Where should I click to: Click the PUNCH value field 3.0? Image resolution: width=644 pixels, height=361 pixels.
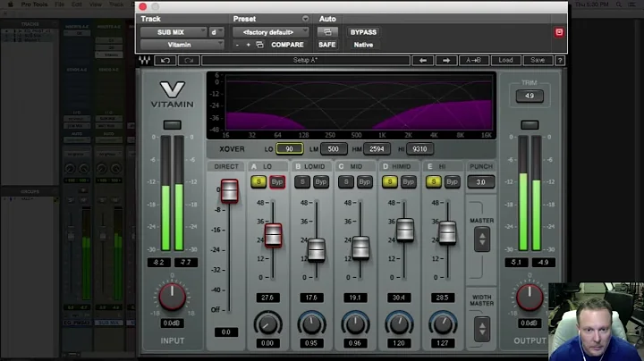click(481, 181)
